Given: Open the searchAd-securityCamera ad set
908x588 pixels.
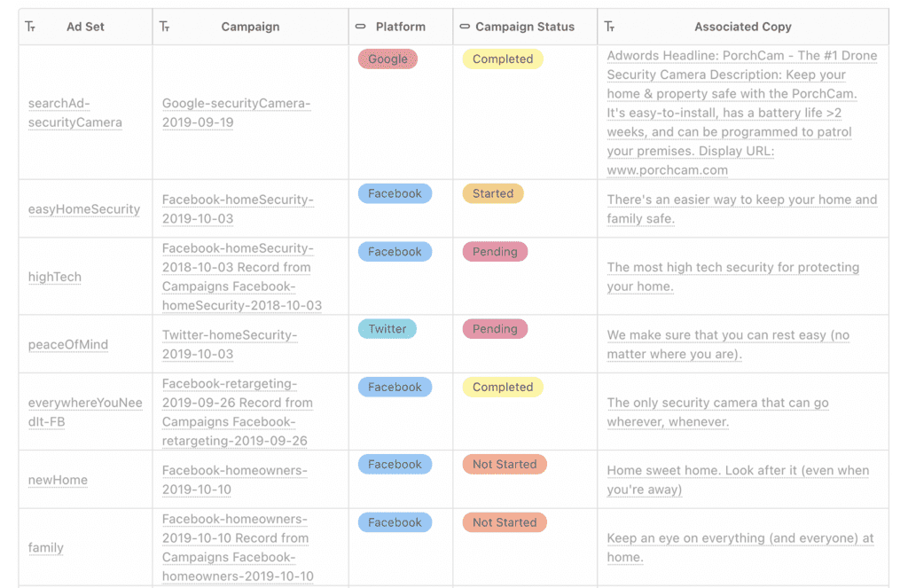Looking at the screenshot, I should [x=74, y=113].
